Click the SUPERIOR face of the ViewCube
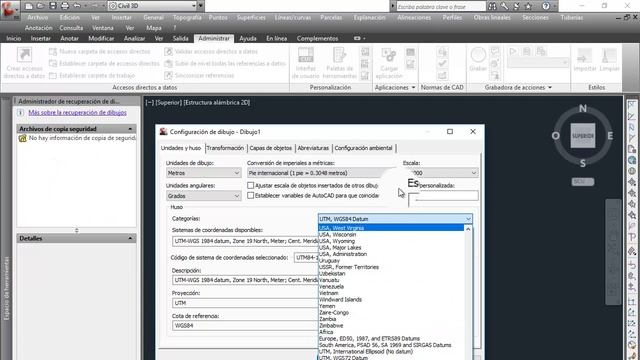Image resolution: width=640 pixels, height=360 pixels. click(583, 136)
